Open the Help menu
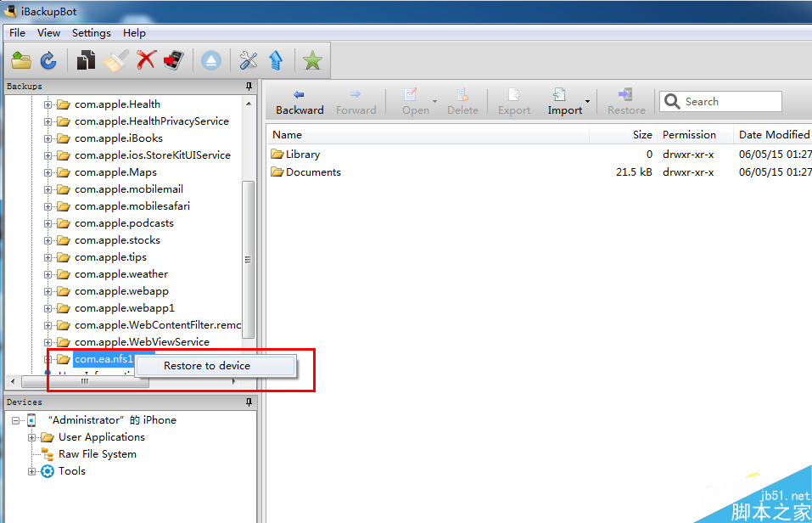Image resolution: width=812 pixels, height=523 pixels. (134, 32)
